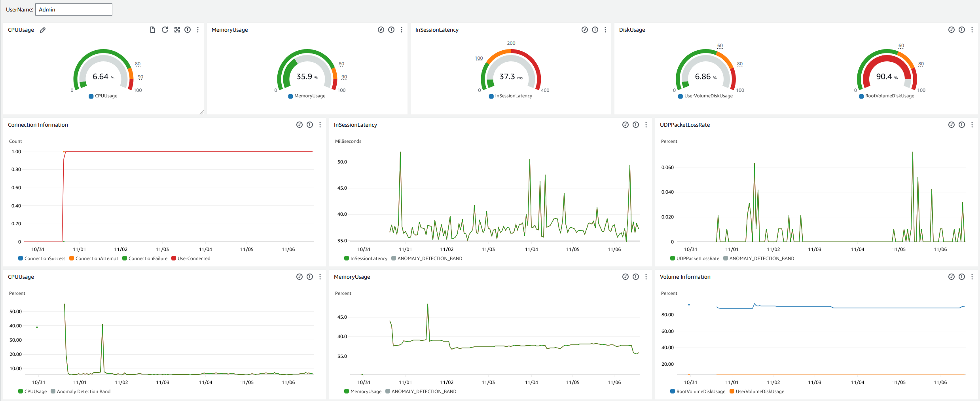Open the info tooltip on the MemoryUsage gauge

click(391, 30)
